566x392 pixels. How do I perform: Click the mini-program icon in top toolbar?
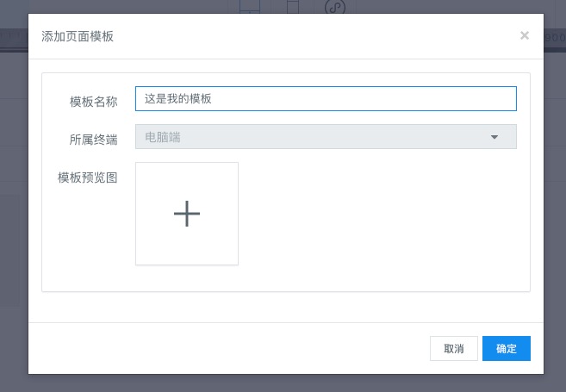(x=335, y=6)
